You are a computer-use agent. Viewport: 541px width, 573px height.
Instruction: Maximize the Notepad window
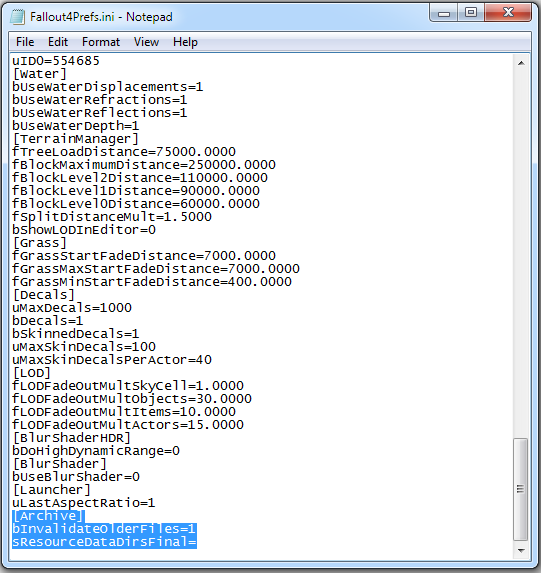point(471,13)
